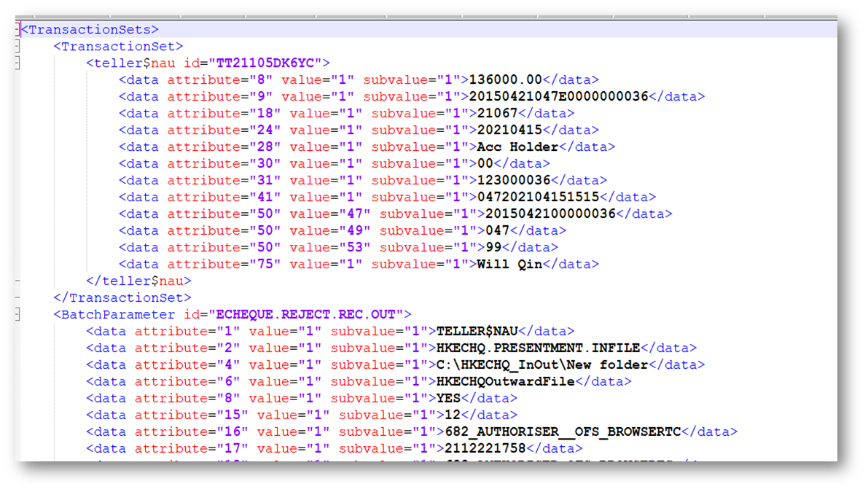868x492 pixels.
Task: Collapse the TransactionSet node fold marker
Action: tap(18, 47)
